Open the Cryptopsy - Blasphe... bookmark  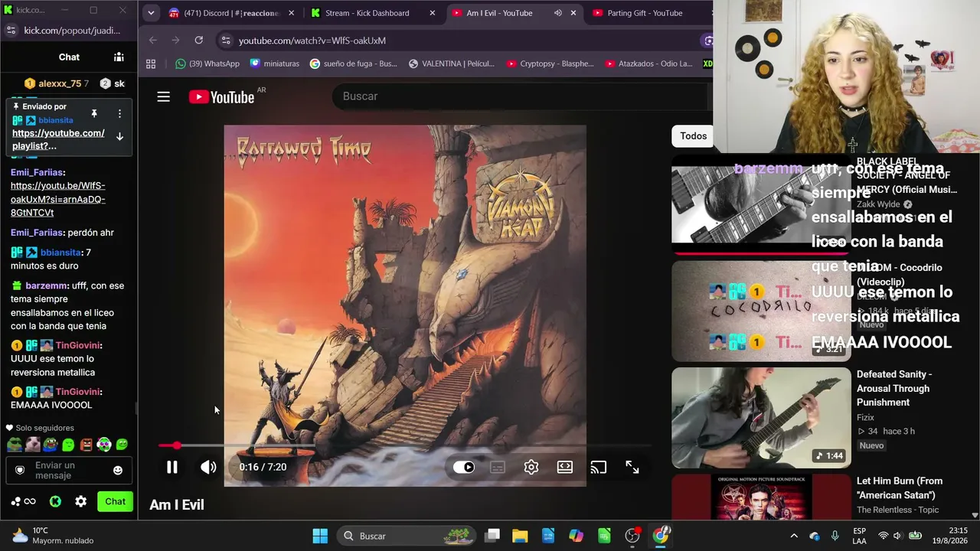[550, 64]
